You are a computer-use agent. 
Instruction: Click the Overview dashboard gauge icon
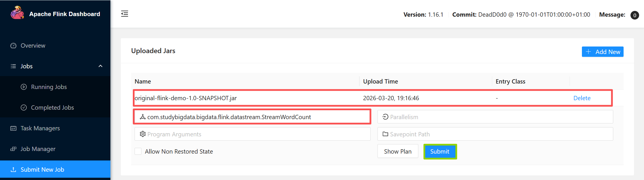click(x=14, y=46)
